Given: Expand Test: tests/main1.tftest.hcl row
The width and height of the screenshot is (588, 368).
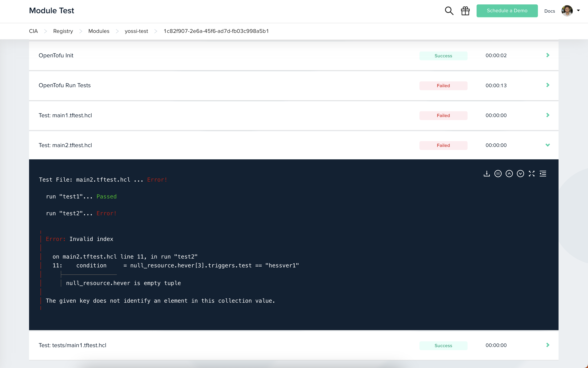Looking at the screenshot, I should coord(548,345).
